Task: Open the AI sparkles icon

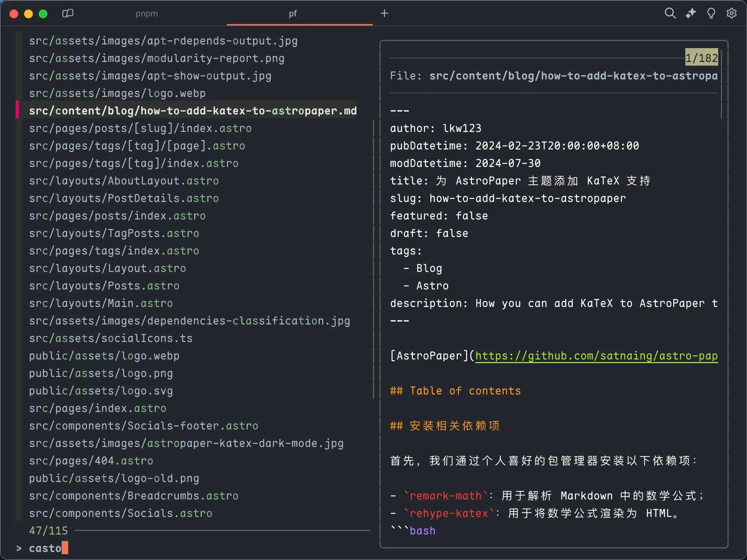Action: tap(690, 13)
